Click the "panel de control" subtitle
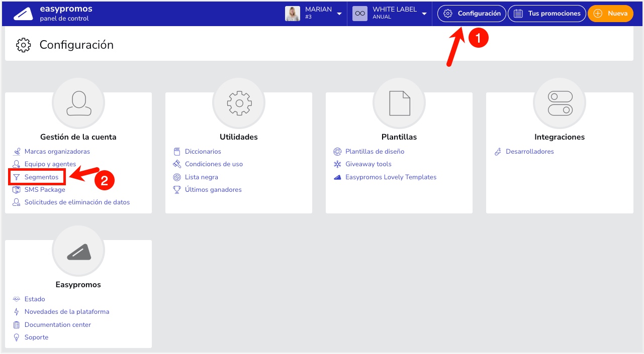The image size is (644, 354). pyautogui.click(x=64, y=19)
